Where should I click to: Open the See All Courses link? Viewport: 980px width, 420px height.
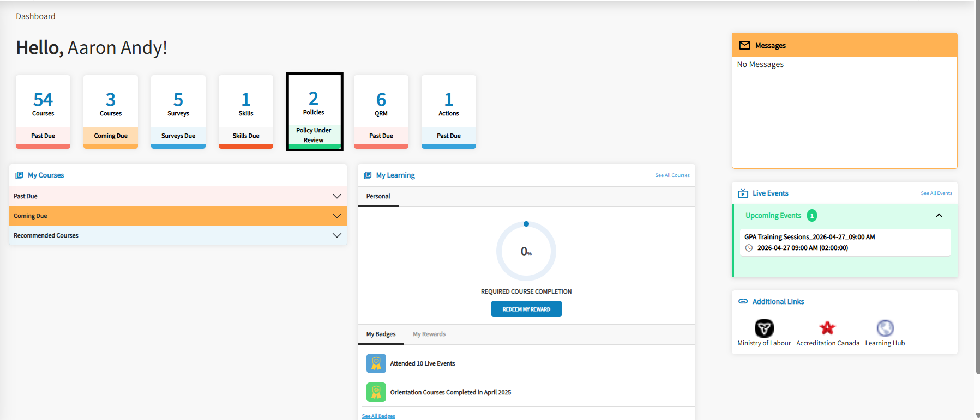point(672,175)
